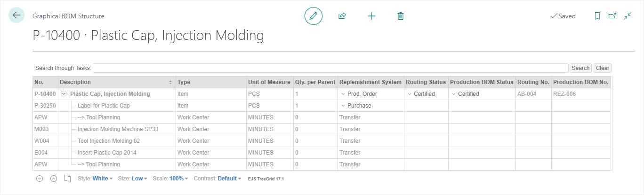Click the Search through Tasks input field
The image size is (644, 195).
(330, 68)
